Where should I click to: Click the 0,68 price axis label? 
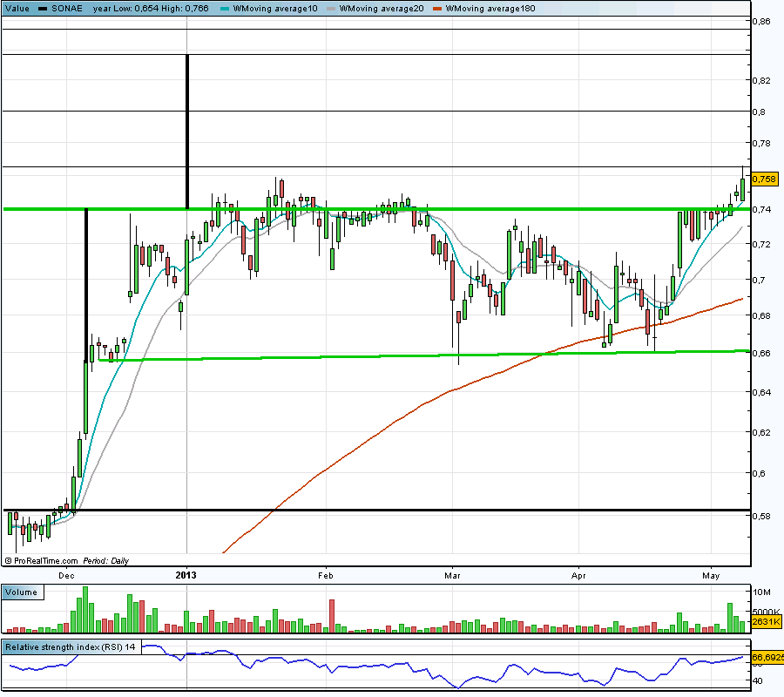(761, 315)
